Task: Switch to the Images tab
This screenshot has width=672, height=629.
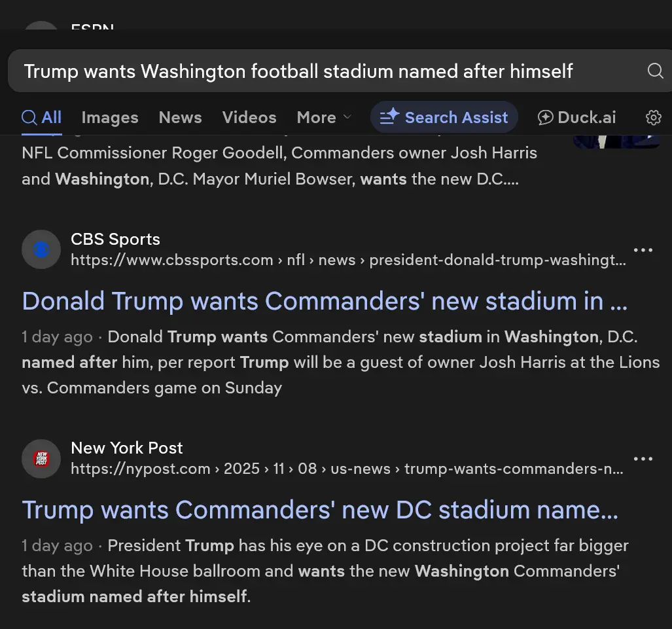Action: [x=110, y=118]
